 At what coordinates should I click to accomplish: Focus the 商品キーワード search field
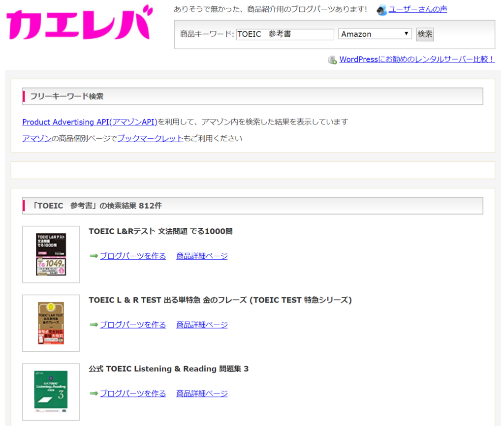click(285, 34)
